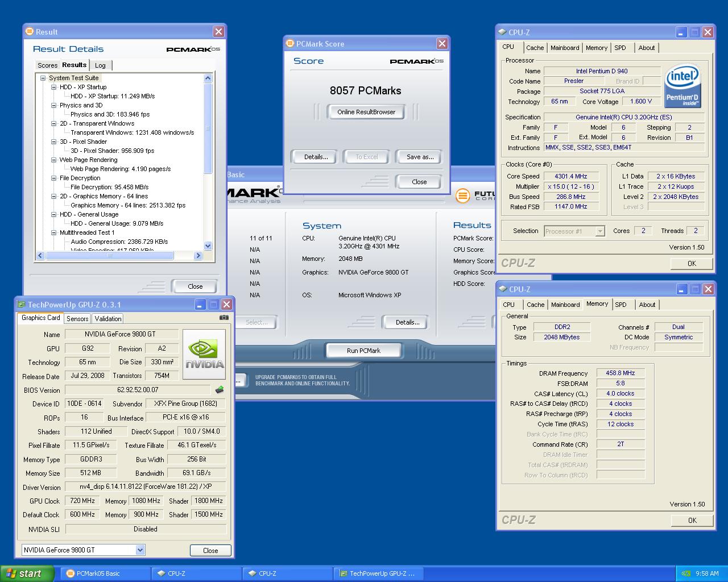Click OK in the lower CPU-Z memory window
Image resolution: width=728 pixels, height=582 pixels.
[692, 520]
